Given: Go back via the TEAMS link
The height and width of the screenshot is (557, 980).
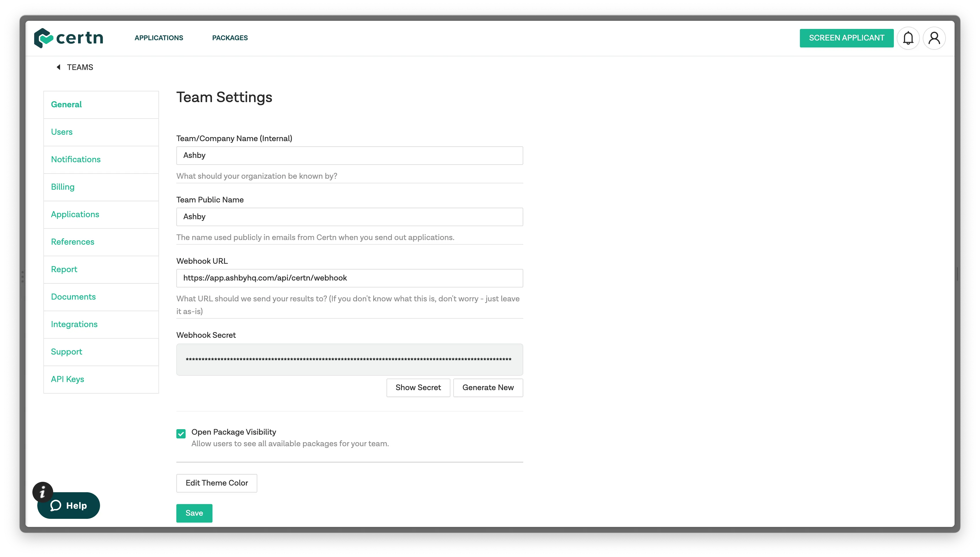Looking at the screenshot, I should click(80, 67).
